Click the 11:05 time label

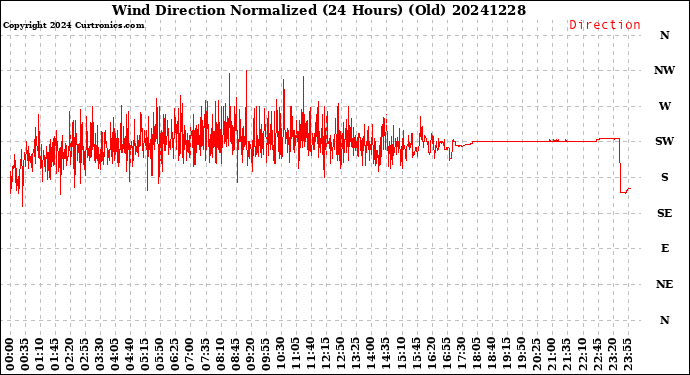pos(296,354)
